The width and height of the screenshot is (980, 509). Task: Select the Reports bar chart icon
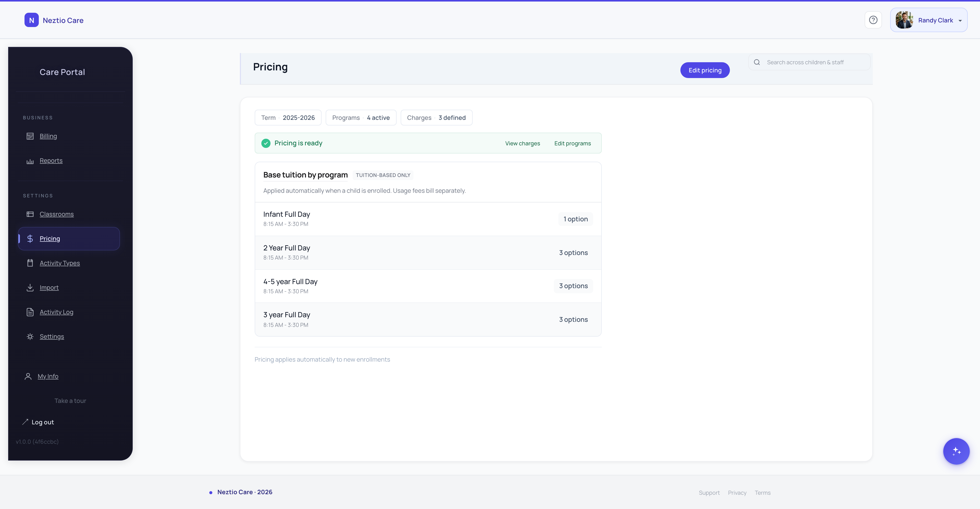30,161
